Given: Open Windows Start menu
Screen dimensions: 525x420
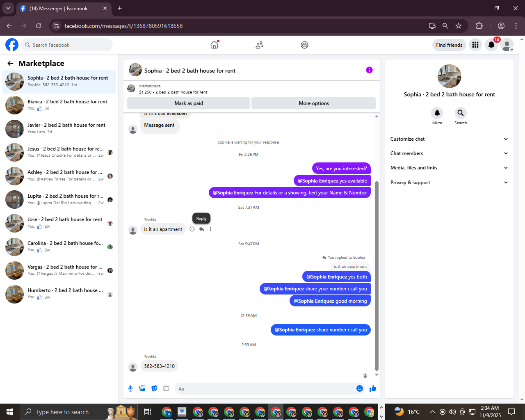Looking at the screenshot, I should [10, 412].
